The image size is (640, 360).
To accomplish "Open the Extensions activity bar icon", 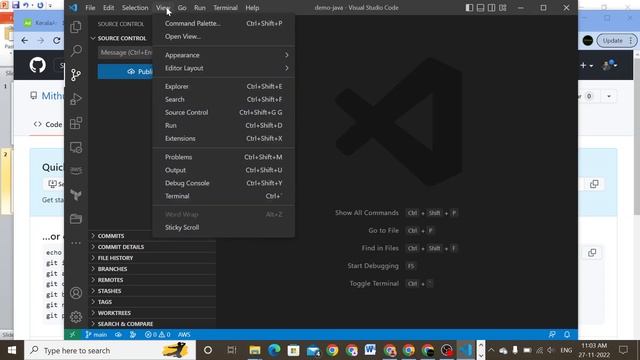I will coord(76,123).
